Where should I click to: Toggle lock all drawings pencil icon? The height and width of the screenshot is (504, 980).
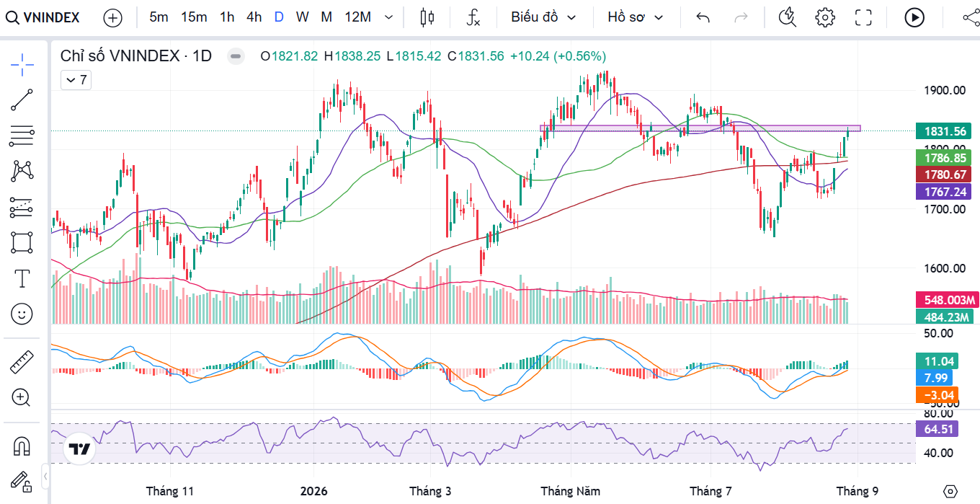click(x=22, y=481)
